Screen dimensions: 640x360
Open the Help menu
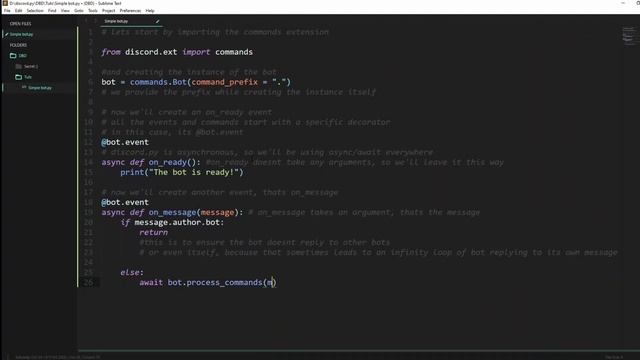150,11
